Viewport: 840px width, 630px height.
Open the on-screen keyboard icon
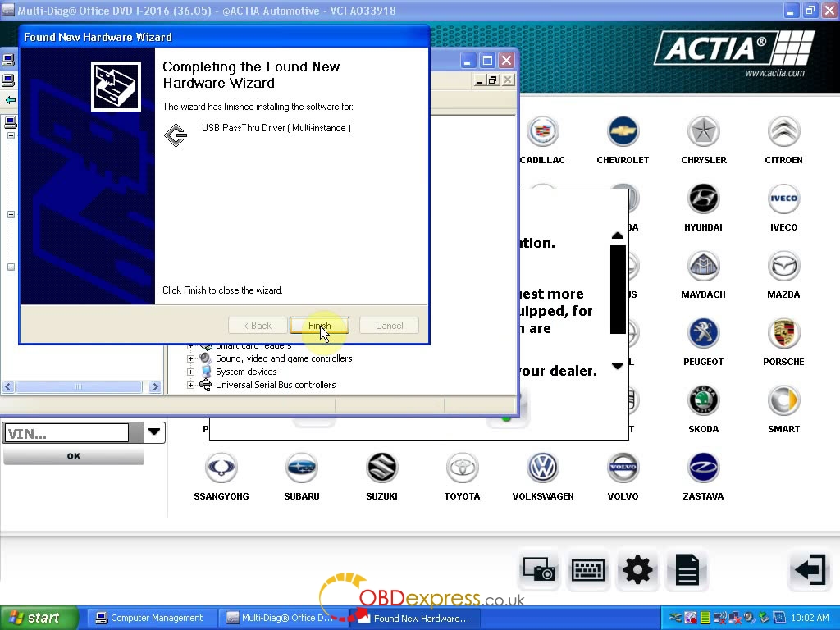pos(588,570)
